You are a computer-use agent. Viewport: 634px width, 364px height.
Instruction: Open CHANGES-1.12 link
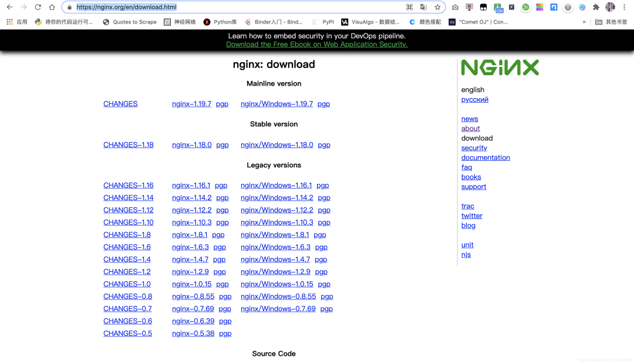pos(128,210)
